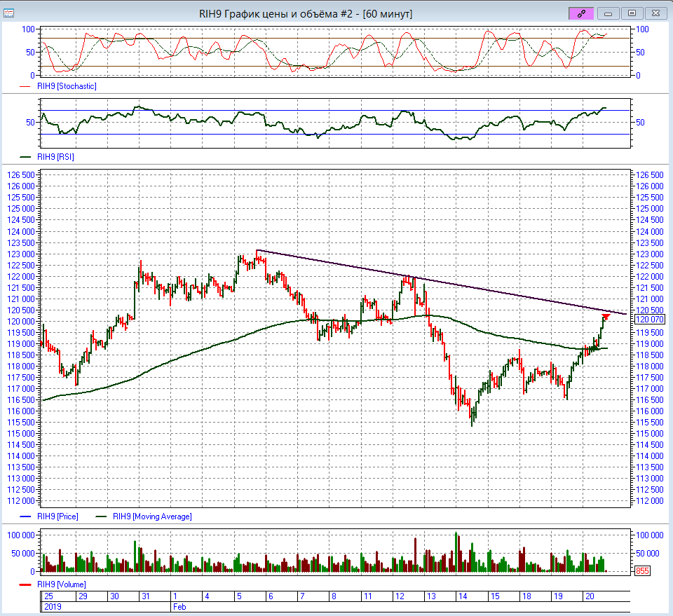The width and height of the screenshot is (673, 616).
Task: Click the pink chain-link anchor button
Action: coord(582,13)
